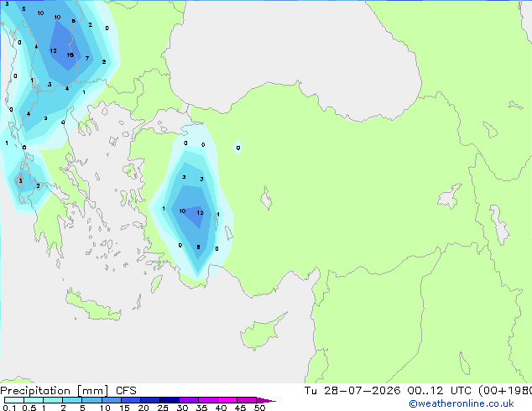Viewport: 532px width, 411px height.
Task: Click the '12' value in western Turkey
Action: click(201, 212)
